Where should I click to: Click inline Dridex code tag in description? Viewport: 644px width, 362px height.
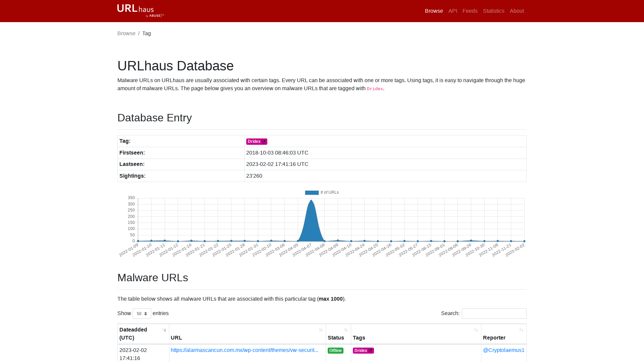click(375, 89)
